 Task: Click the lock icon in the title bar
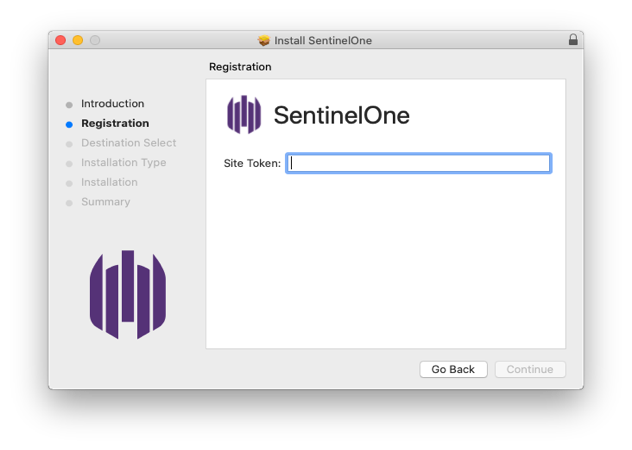point(573,40)
